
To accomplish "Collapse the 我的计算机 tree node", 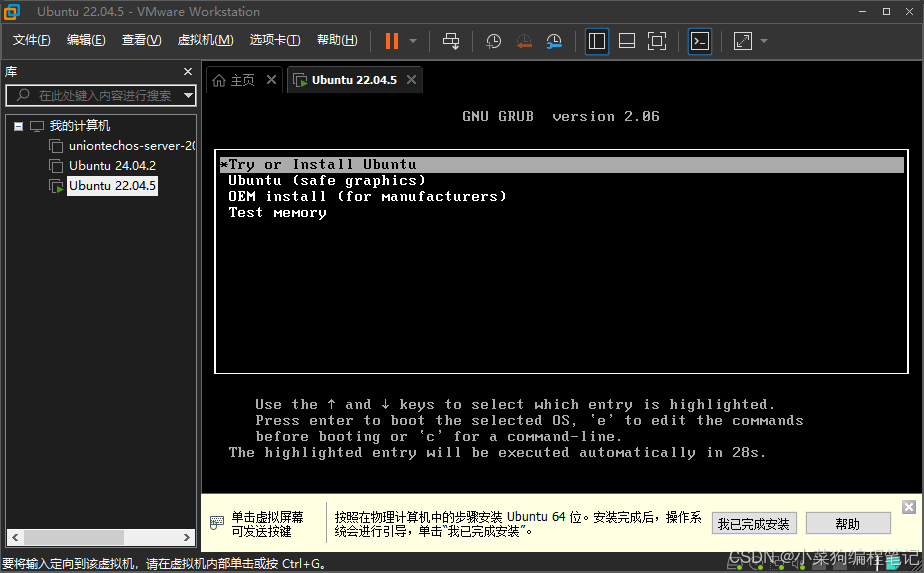I will [18, 126].
